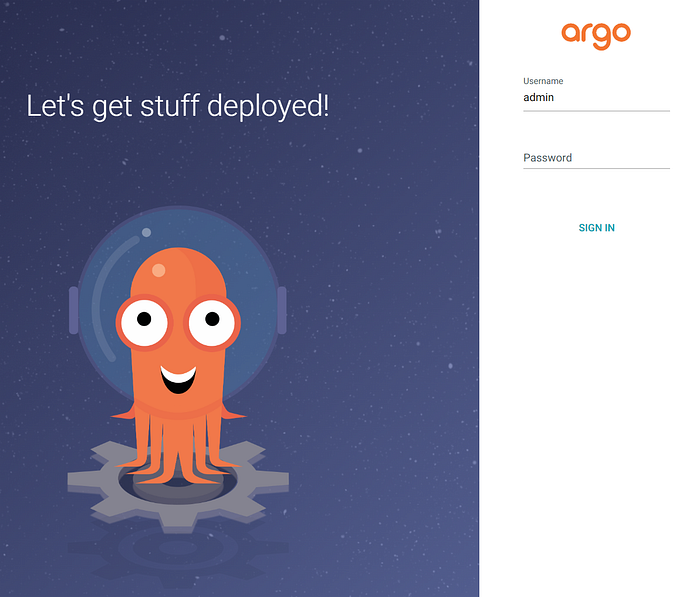The width and height of the screenshot is (700, 597).
Task: Click the SIGN IN button
Action: click(x=596, y=228)
